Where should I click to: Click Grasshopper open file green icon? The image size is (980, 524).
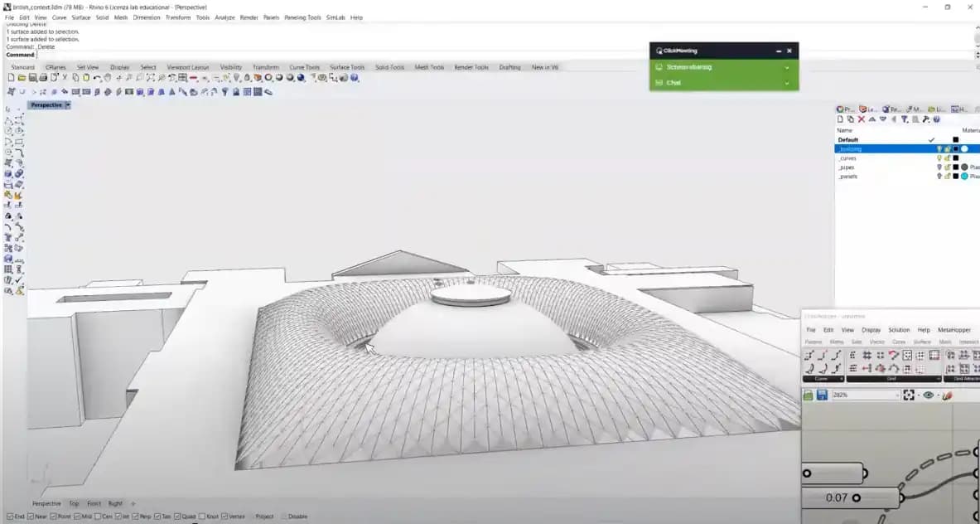tap(809, 395)
